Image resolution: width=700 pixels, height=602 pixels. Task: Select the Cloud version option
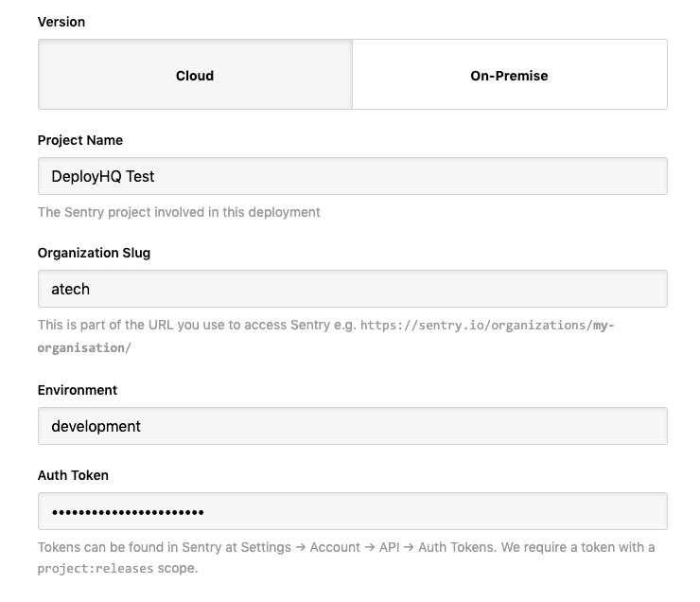point(195,75)
